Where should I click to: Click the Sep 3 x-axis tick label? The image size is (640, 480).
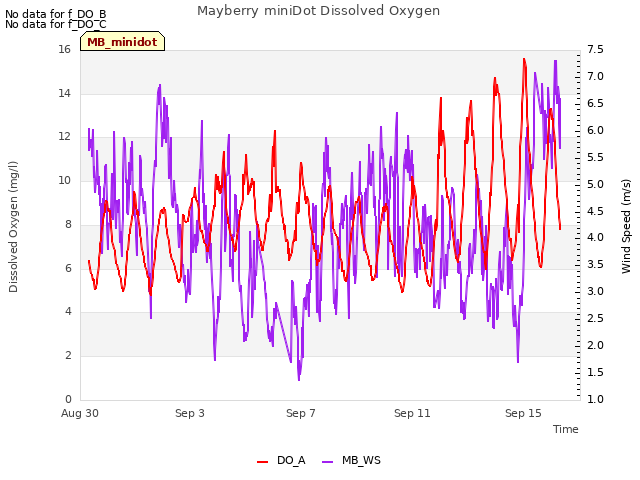coord(190,413)
